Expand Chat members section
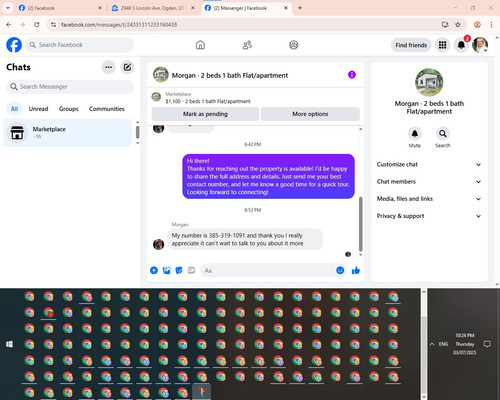Screen dimensions: 500x400 [429, 182]
